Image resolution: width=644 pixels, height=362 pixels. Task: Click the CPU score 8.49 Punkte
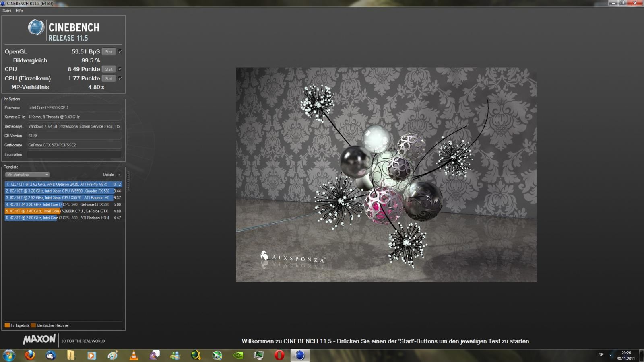84,69
